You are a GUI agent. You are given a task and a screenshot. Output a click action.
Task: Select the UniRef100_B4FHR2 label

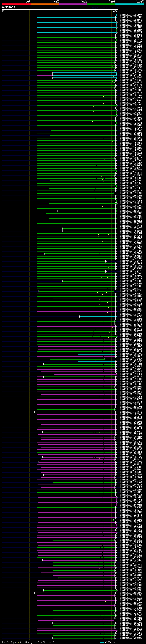[131, 505]
